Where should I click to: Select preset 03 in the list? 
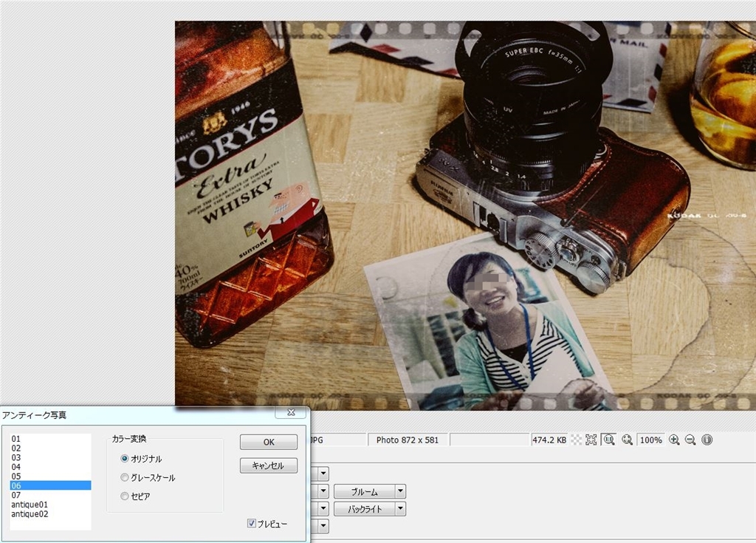coord(50,457)
